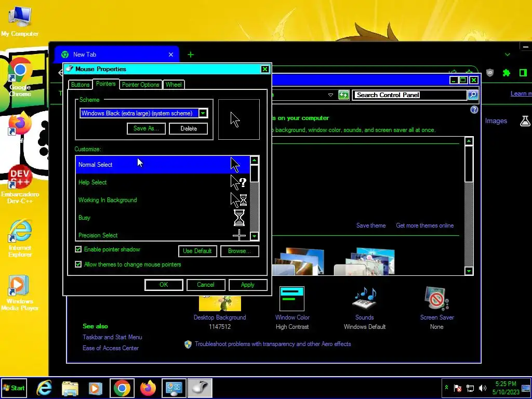Click the Apply button
Viewport: 532px width, 399px height.
(x=248, y=285)
